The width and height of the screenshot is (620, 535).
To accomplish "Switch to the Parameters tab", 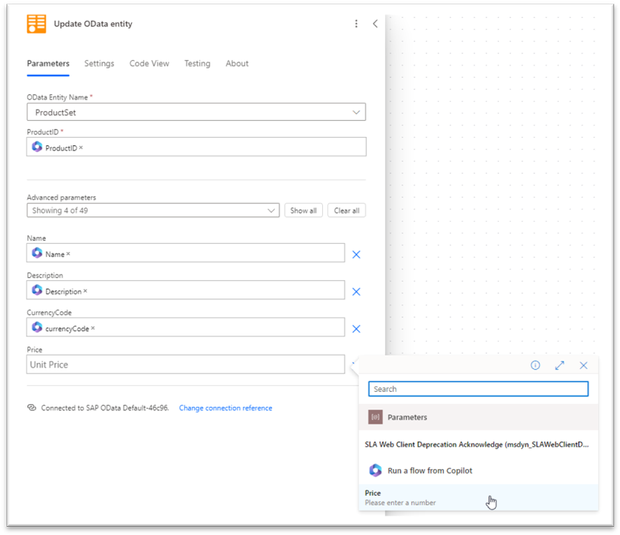I will pyautogui.click(x=48, y=63).
